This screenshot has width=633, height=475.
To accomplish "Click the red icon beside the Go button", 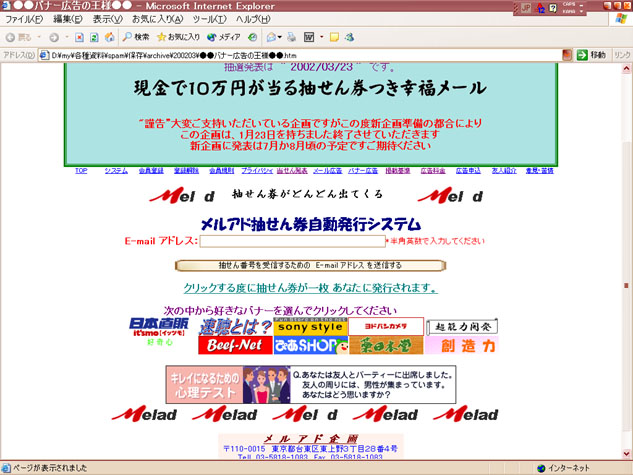I will click(x=567, y=55).
